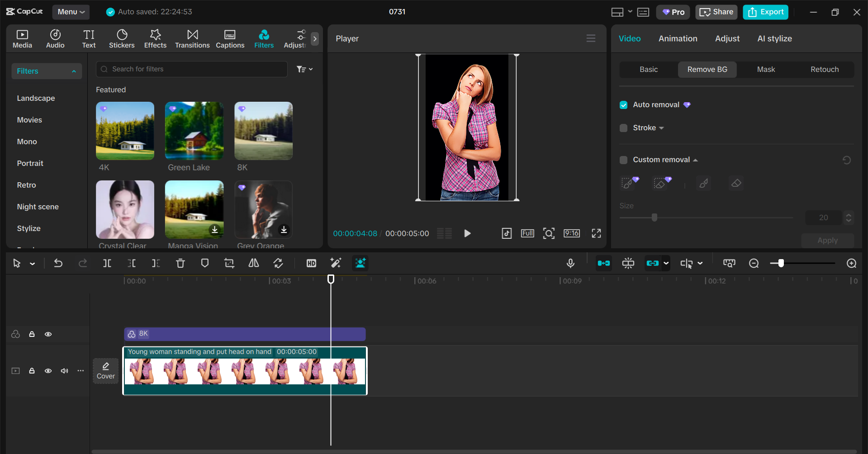Image resolution: width=868 pixels, height=454 pixels.
Task: Start a voiceover with the microphone icon
Action: [570, 263]
